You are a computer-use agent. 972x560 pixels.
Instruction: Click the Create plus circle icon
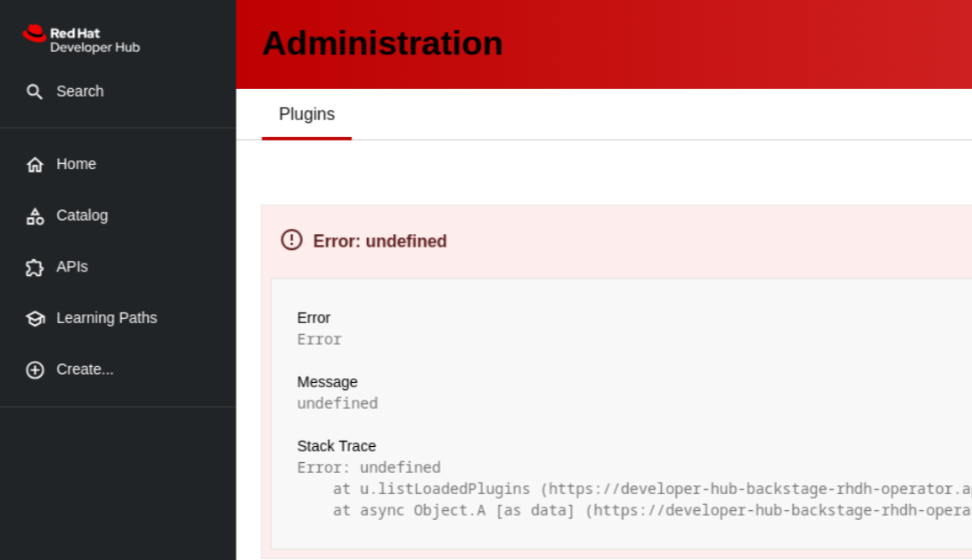pos(35,370)
